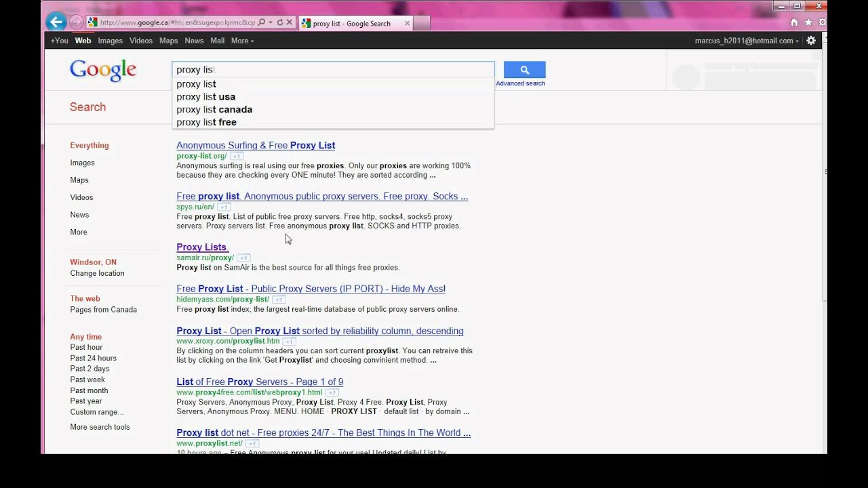Viewport: 868px width, 488px height.
Task: Expand 'More search tools'
Action: click(100, 427)
